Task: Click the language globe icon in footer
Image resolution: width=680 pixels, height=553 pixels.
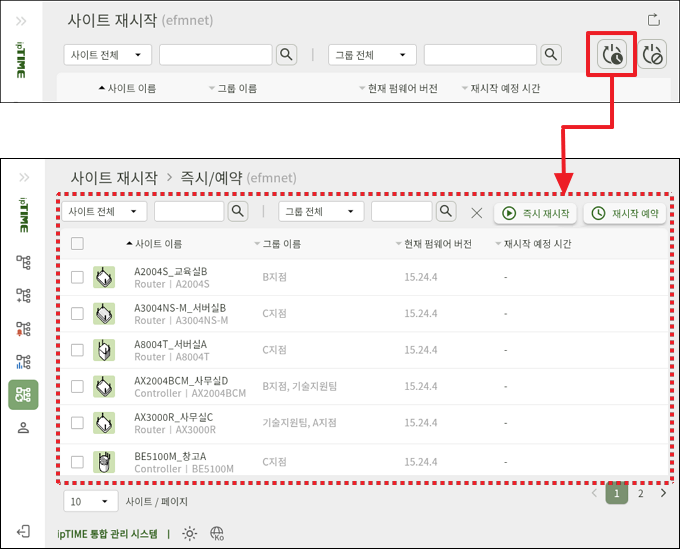Action: tap(217, 534)
